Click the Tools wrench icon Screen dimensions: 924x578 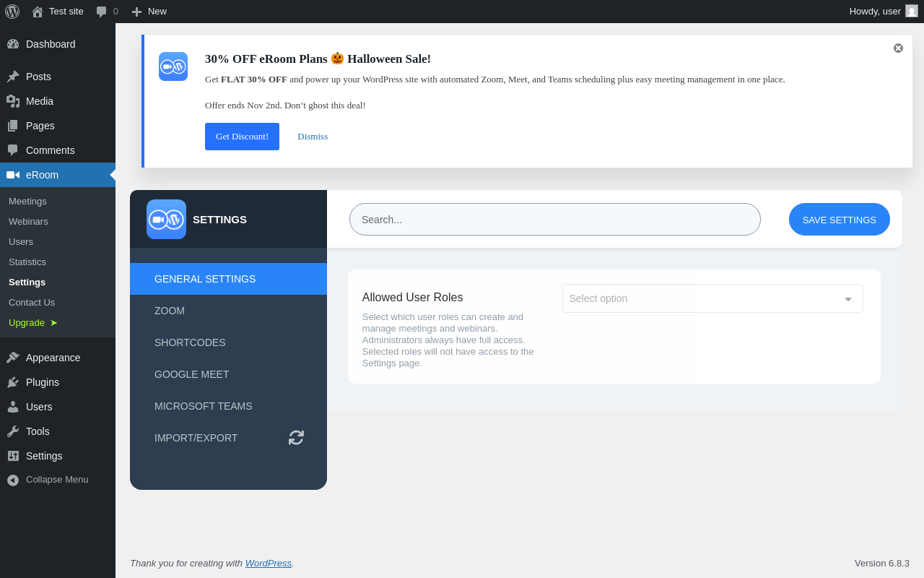(13, 431)
